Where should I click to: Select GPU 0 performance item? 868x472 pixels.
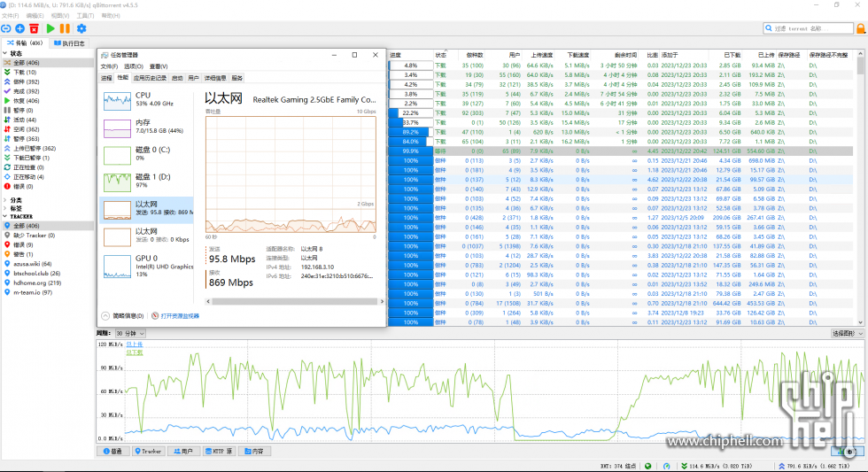pyautogui.click(x=147, y=267)
